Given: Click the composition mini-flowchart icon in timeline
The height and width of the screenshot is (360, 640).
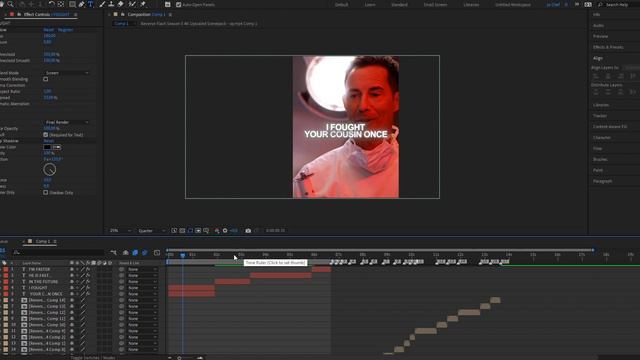Looking at the screenshot, I should [113, 253].
